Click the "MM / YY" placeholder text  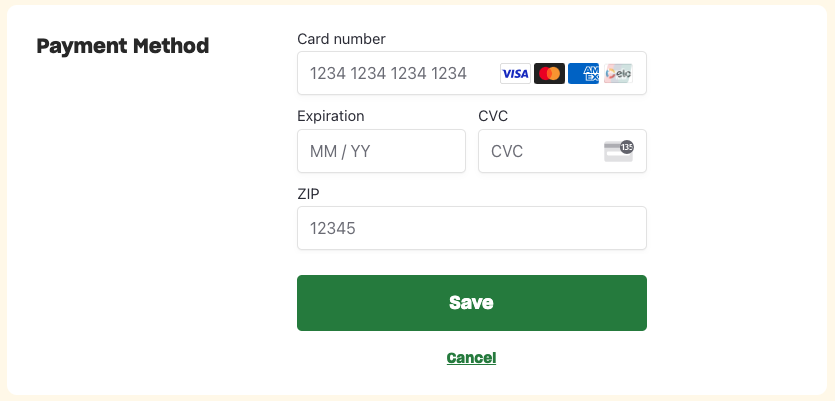(x=341, y=151)
